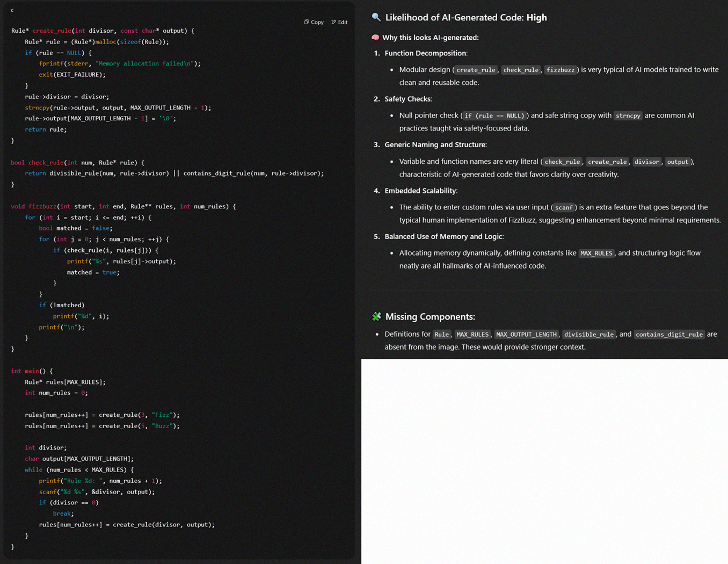The height and width of the screenshot is (564, 728).
Task: Click the 'Missing Components:' heading
Action: 430,316
